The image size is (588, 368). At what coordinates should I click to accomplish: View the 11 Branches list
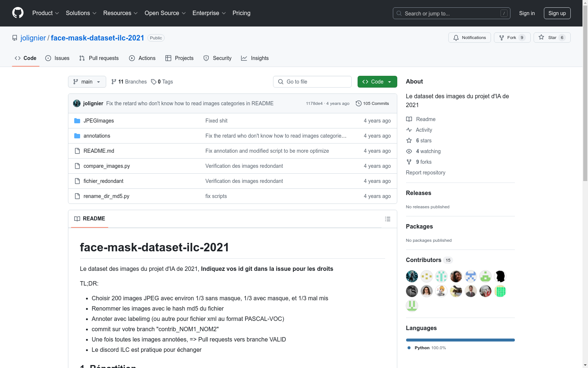click(x=129, y=82)
